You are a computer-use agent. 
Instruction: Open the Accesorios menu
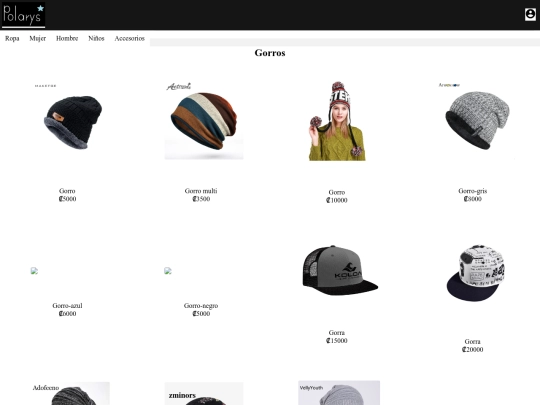coord(129,38)
